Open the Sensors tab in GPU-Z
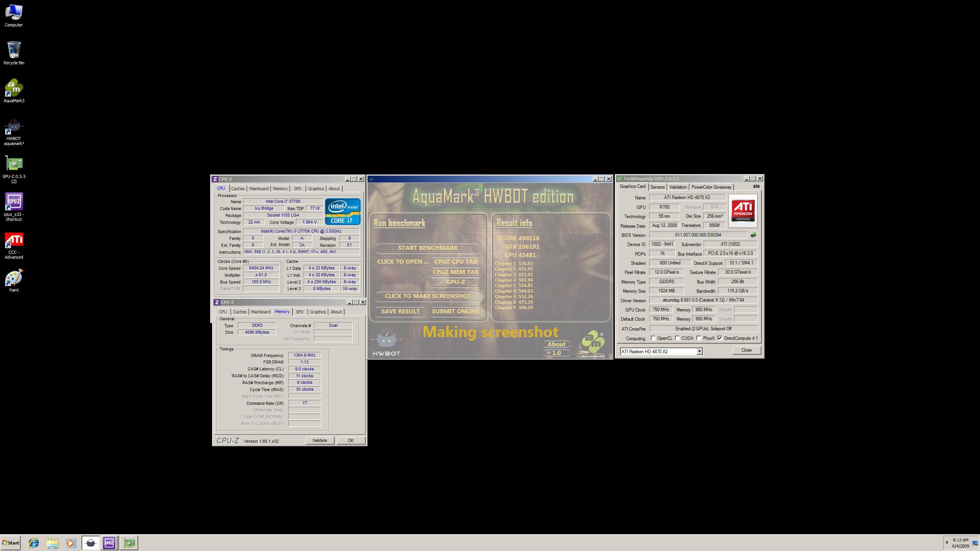Viewport: 980px width, 551px height. pyautogui.click(x=657, y=187)
